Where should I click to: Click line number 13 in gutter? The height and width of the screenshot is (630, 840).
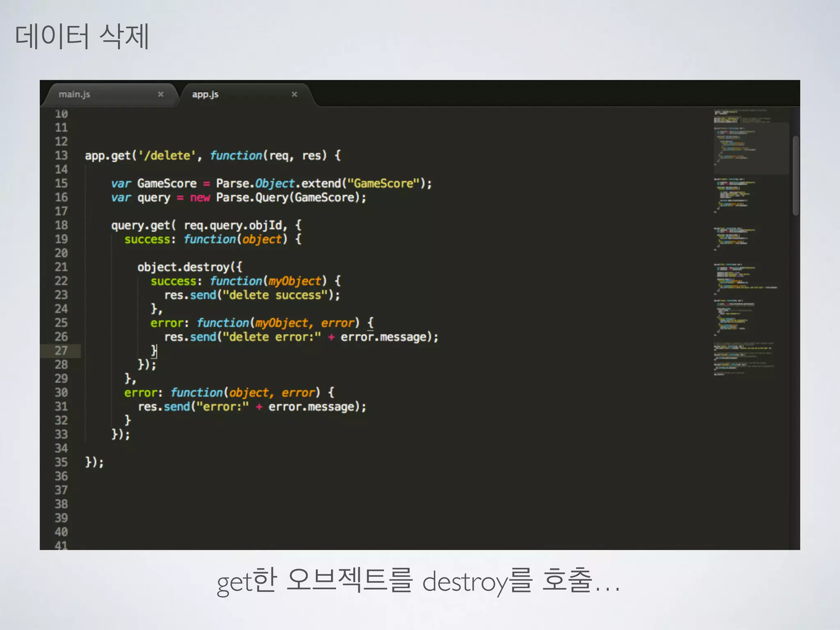point(61,155)
